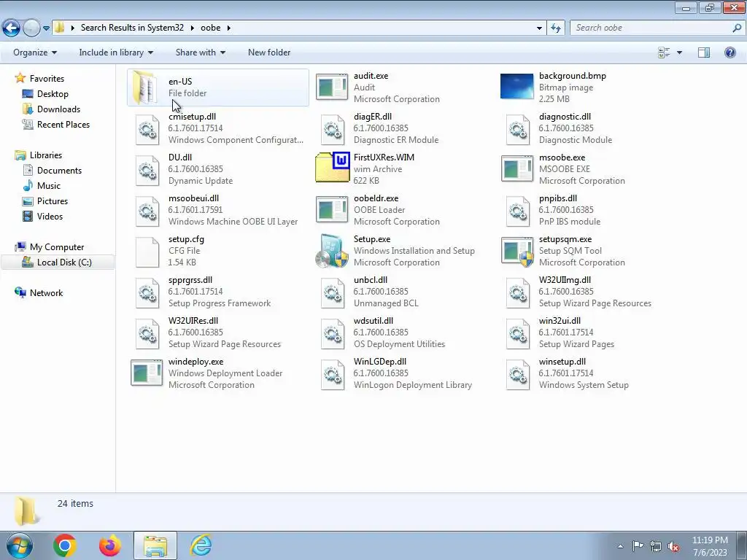Expand the oobe breadcrumb arrow
The width and height of the screenshot is (747, 560).
pyautogui.click(x=228, y=28)
